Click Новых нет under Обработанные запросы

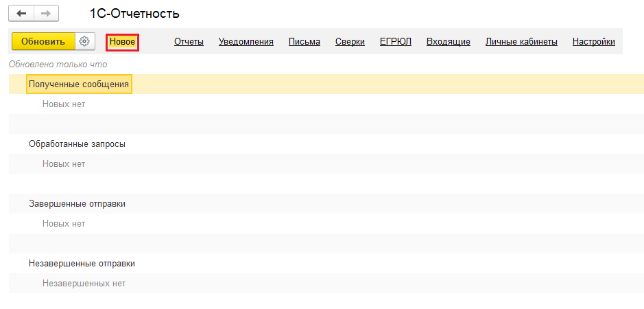[64, 164]
